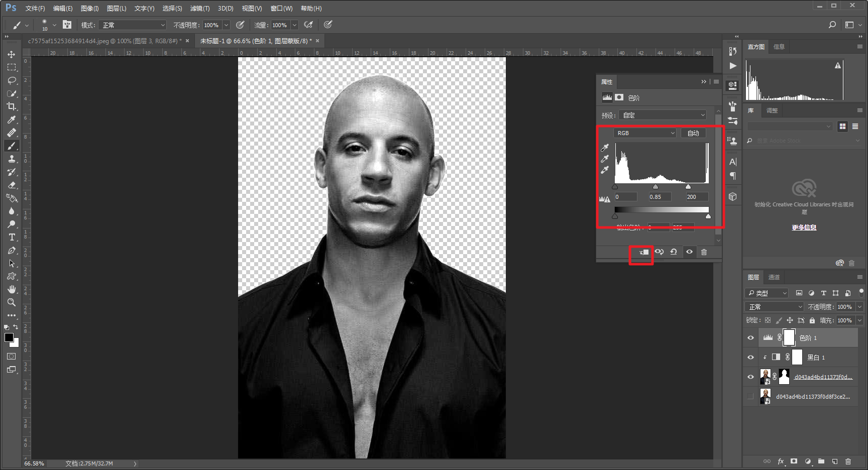Select the Horizontal Type tool
This screenshot has width=868, height=470.
tap(12, 237)
